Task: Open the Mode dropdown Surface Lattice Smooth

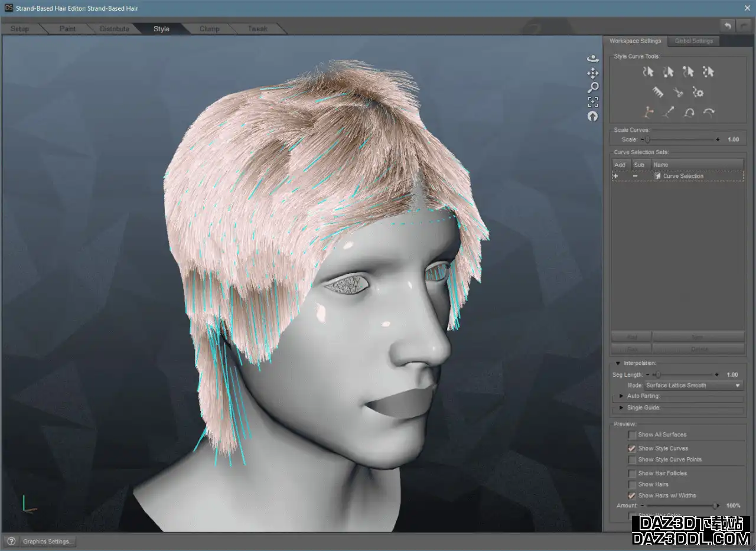Action: (x=693, y=385)
